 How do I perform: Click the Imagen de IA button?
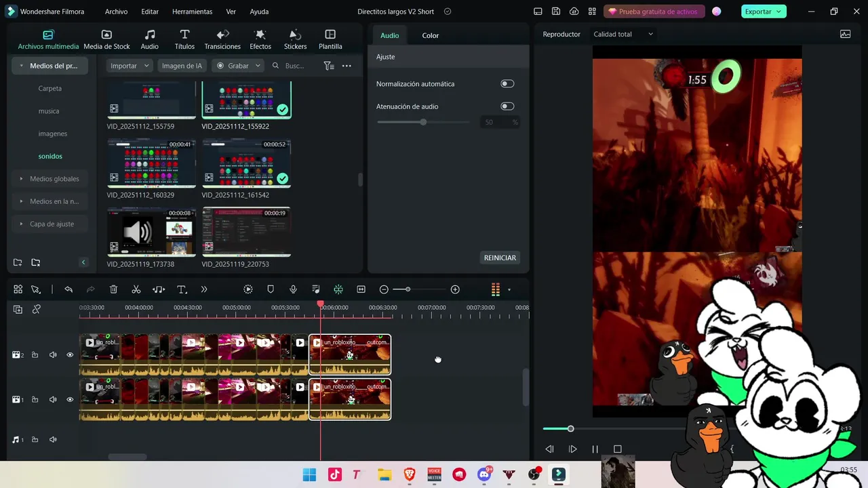point(182,66)
